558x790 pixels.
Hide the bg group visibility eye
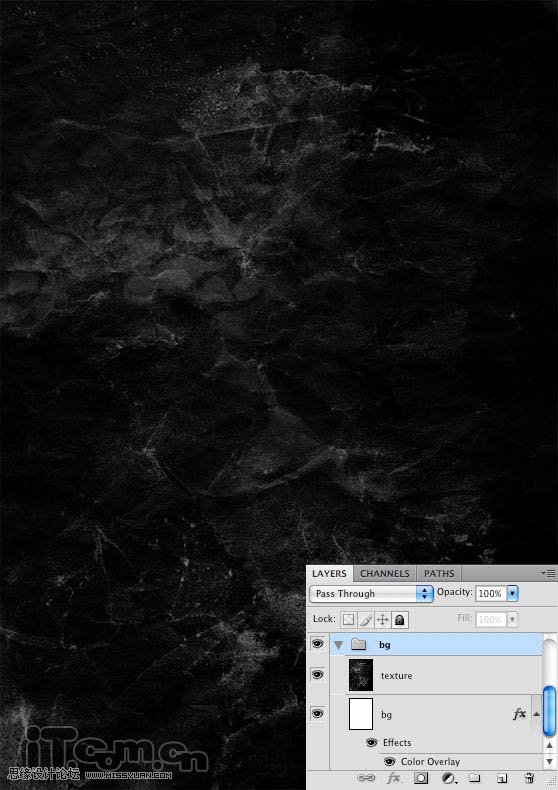[x=317, y=643]
